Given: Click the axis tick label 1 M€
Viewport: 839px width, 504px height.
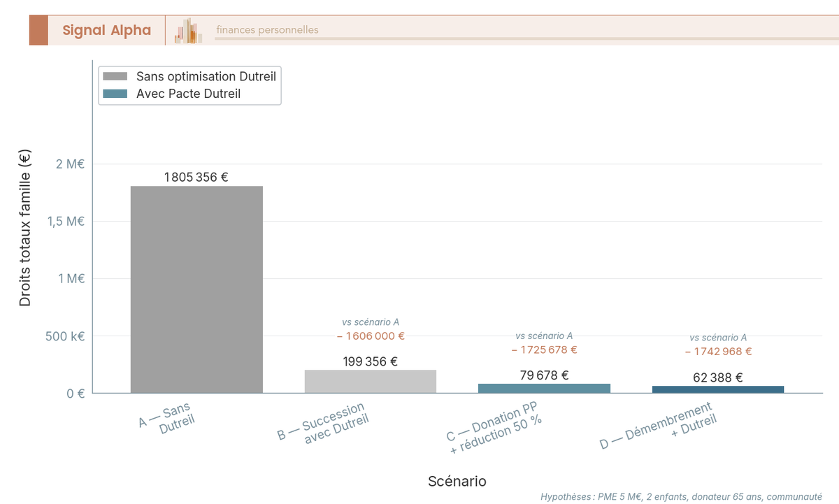Looking at the screenshot, I should (71, 279).
